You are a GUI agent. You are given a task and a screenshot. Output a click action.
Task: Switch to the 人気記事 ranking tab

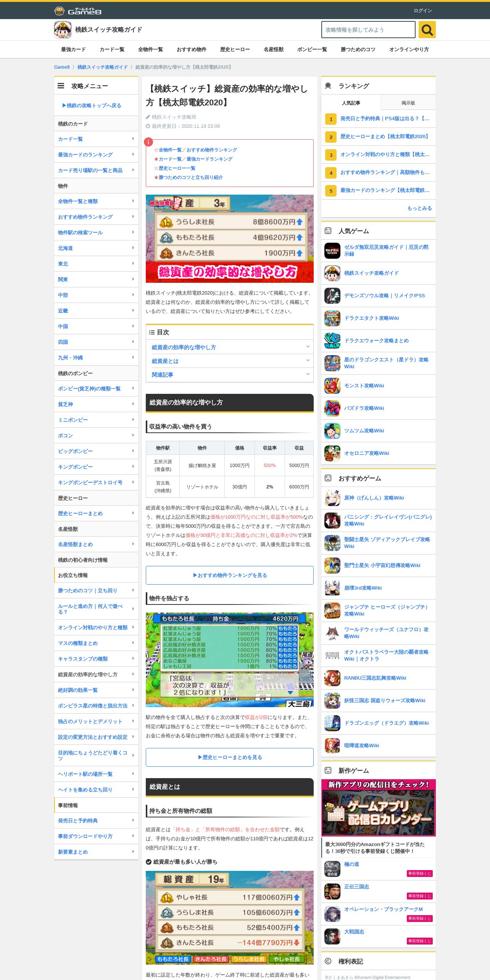pos(351,103)
